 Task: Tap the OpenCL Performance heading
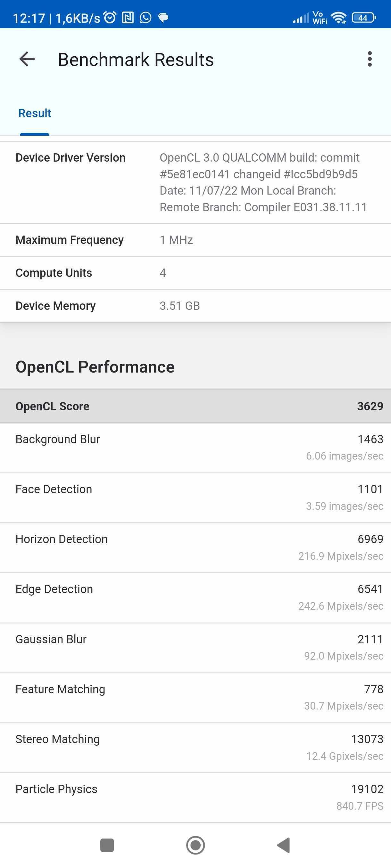pos(95,367)
